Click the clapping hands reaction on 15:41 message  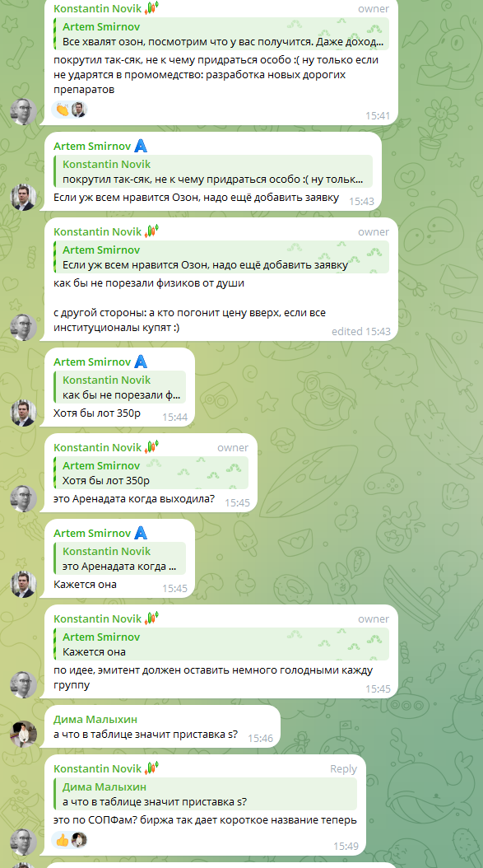coord(63,110)
